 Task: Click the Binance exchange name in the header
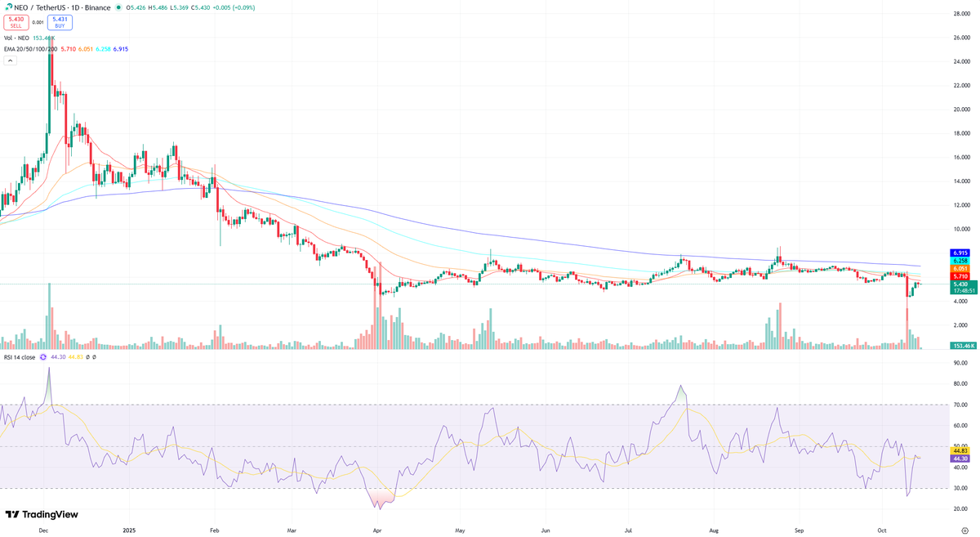(x=97, y=8)
